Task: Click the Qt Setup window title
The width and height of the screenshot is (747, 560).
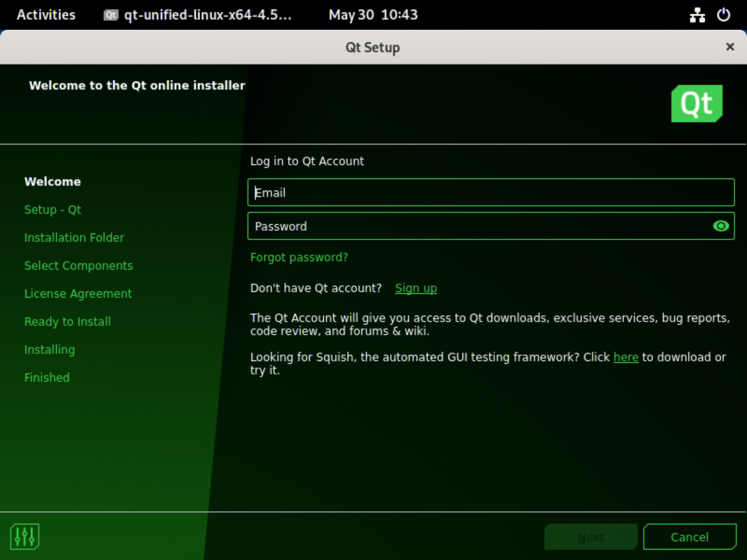Action: (x=373, y=47)
